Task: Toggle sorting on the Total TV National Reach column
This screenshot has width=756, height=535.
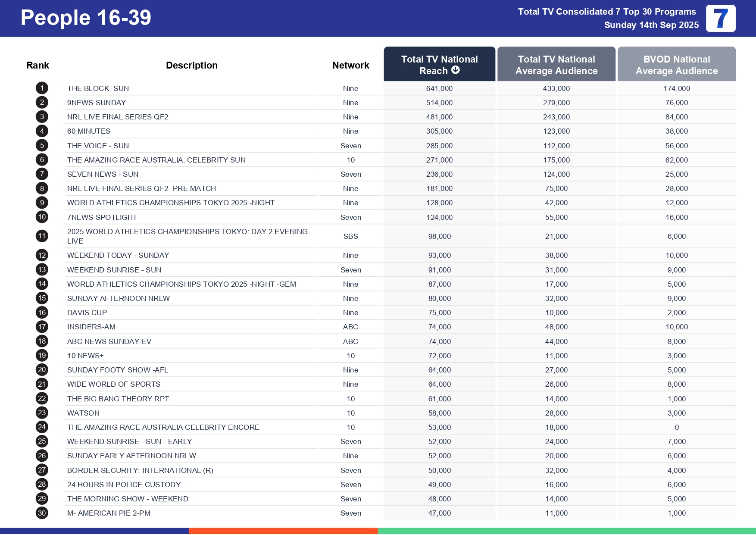Action: tap(439, 64)
